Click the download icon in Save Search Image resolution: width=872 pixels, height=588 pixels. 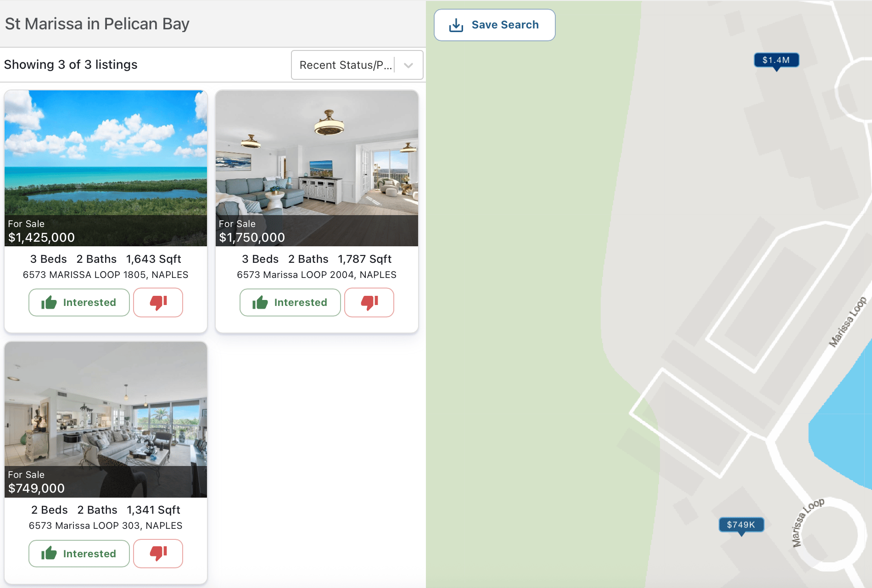pyautogui.click(x=456, y=25)
